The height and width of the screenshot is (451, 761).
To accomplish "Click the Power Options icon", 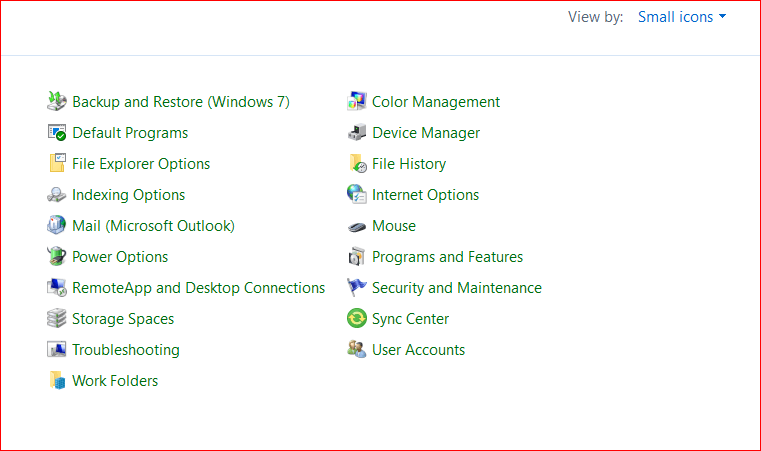I will click(57, 257).
